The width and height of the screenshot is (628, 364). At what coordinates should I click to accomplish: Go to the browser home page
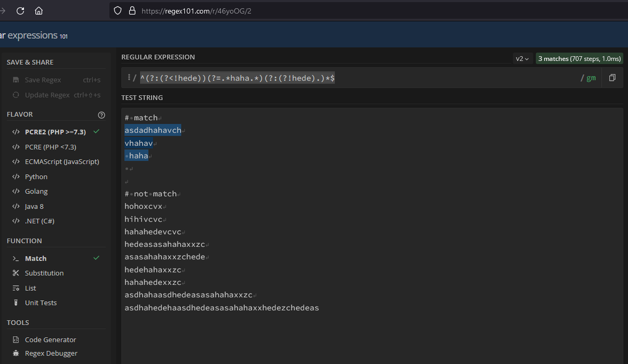coord(38,10)
